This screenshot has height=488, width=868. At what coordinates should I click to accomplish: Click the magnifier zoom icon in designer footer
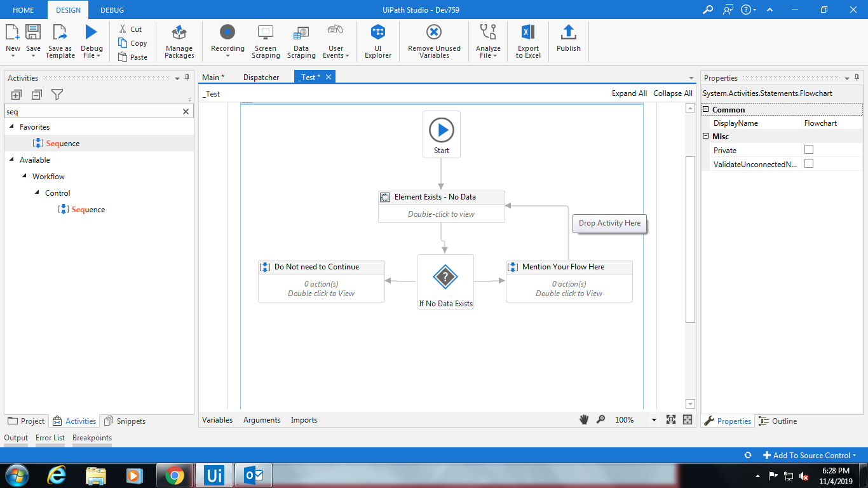[x=600, y=419]
